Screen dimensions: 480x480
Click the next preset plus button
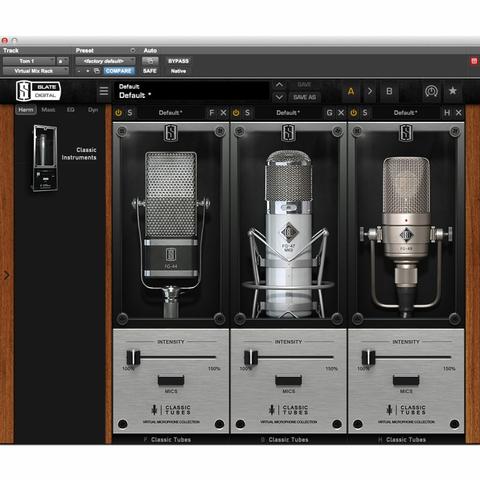tap(88, 71)
